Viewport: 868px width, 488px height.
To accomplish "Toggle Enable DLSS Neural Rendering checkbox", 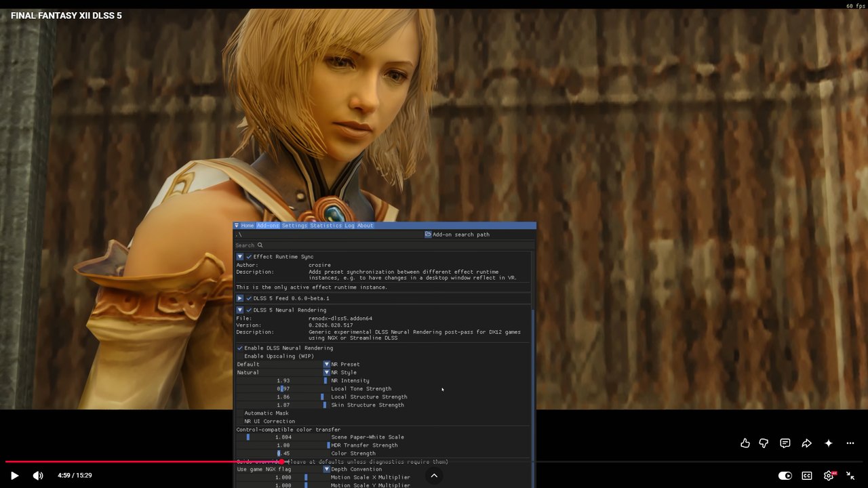I will 240,348.
